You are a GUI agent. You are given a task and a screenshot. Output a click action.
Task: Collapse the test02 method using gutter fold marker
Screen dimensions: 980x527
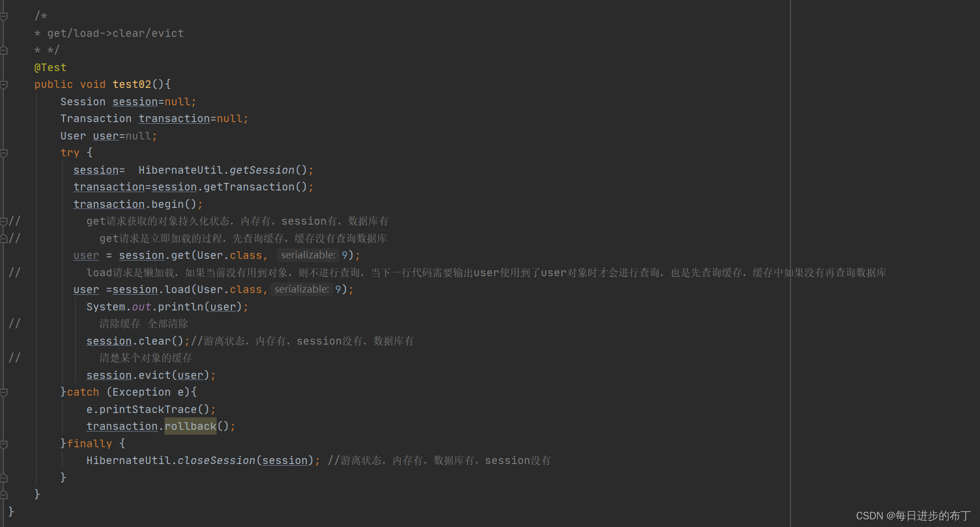point(4,85)
